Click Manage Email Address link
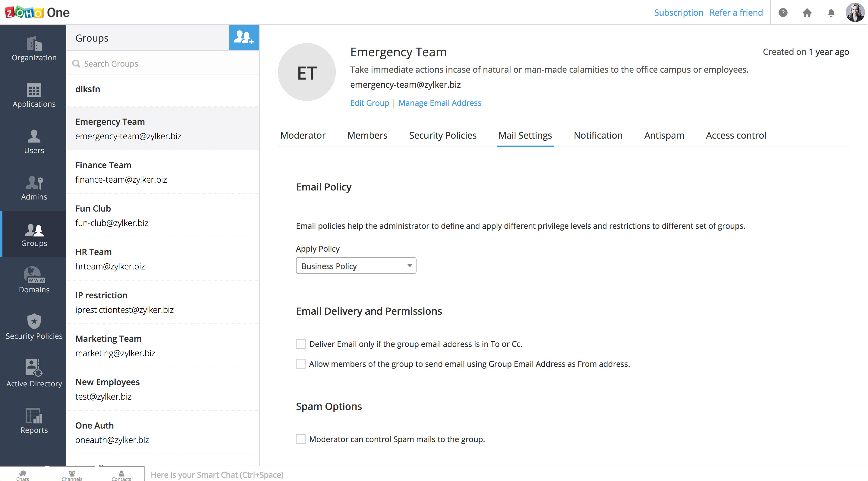Viewport: 868px width, 481px height. (x=439, y=103)
